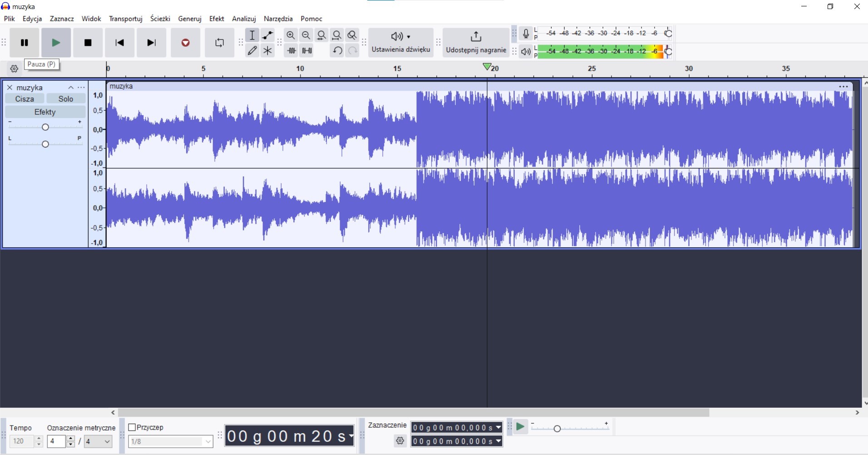
Task: Select the Draw pencil tool
Action: click(x=252, y=50)
